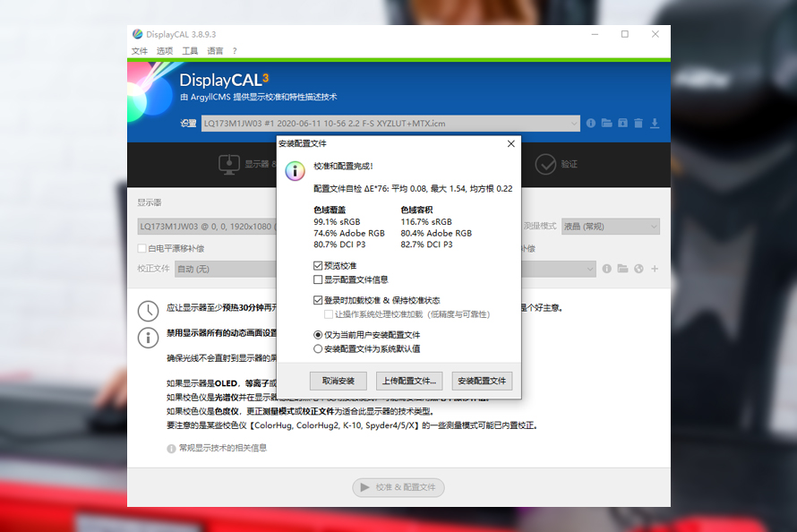This screenshot has width=797, height=532.
Task: Click the plus icon to create correction
Action: click(x=655, y=269)
